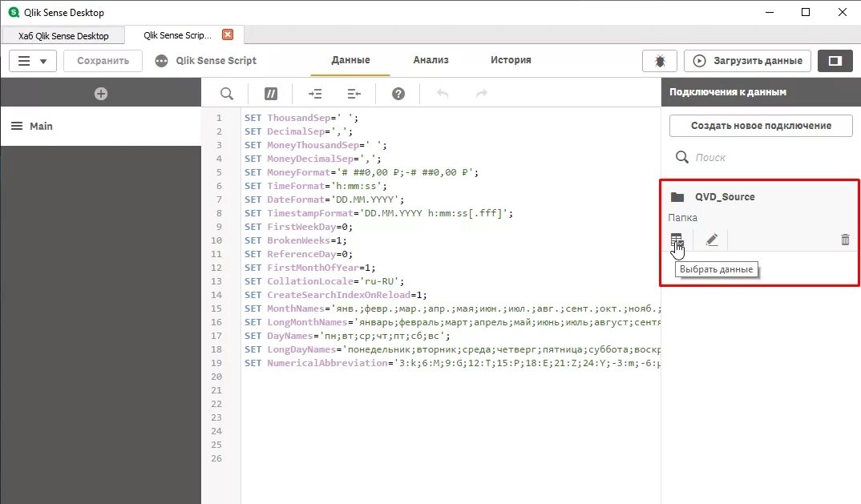Image resolution: width=861 pixels, height=504 pixels.
Task: Edit the QVD_Source connection with pencil
Action: (x=712, y=240)
